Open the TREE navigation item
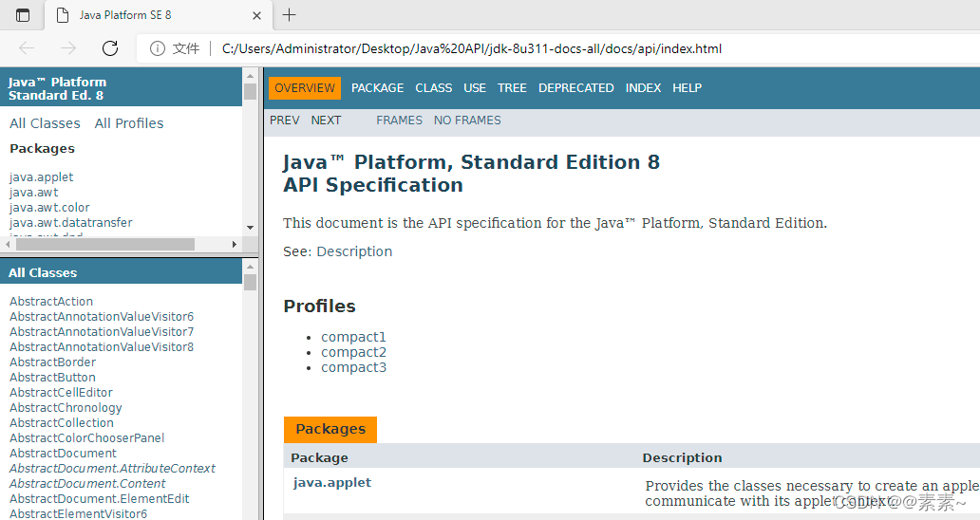The height and width of the screenshot is (520, 980). [512, 88]
